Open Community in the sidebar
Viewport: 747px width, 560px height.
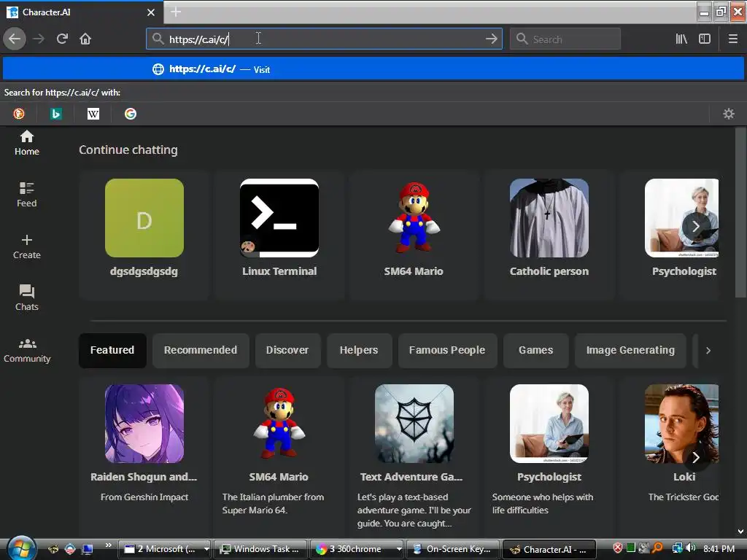pos(27,351)
